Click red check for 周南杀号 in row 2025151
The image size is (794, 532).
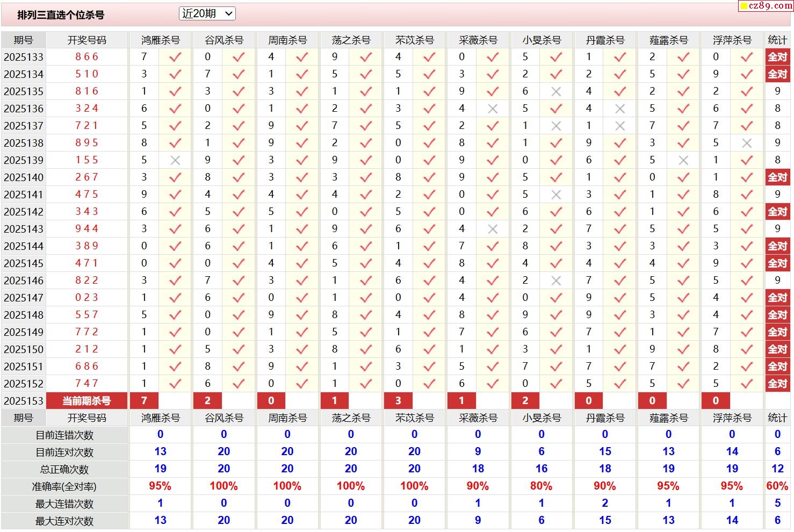click(x=302, y=366)
